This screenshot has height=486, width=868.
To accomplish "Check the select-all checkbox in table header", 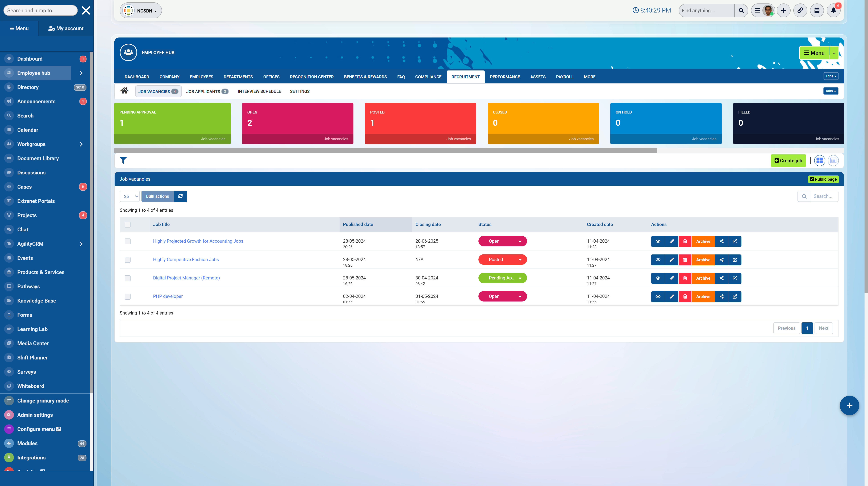I will [x=127, y=224].
